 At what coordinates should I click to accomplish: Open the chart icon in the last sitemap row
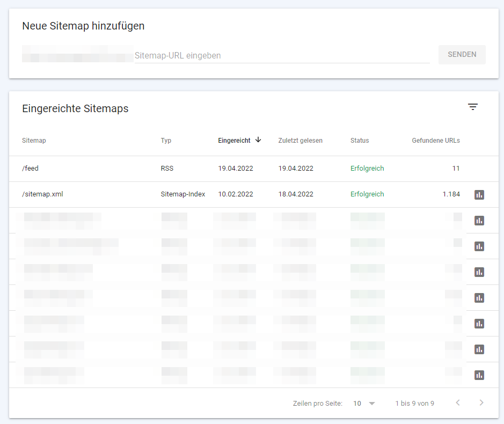point(479,375)
